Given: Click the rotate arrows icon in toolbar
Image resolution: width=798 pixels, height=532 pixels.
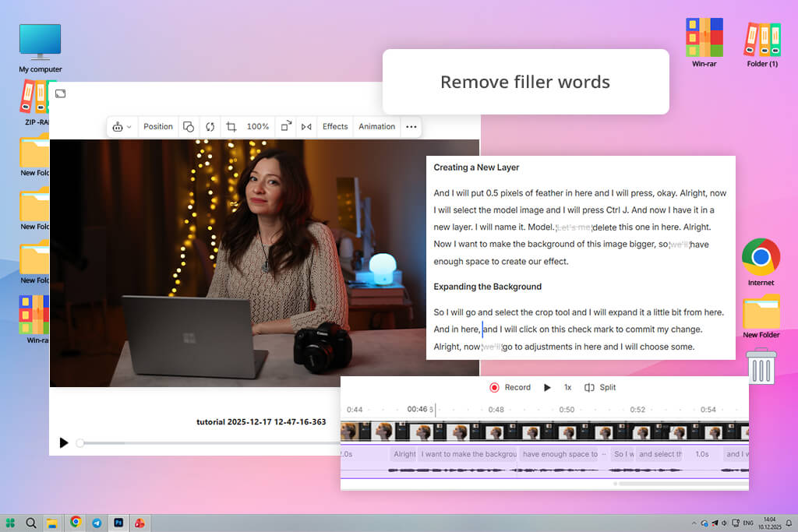Looking at the screenshot, I should [x=210, y=127].
